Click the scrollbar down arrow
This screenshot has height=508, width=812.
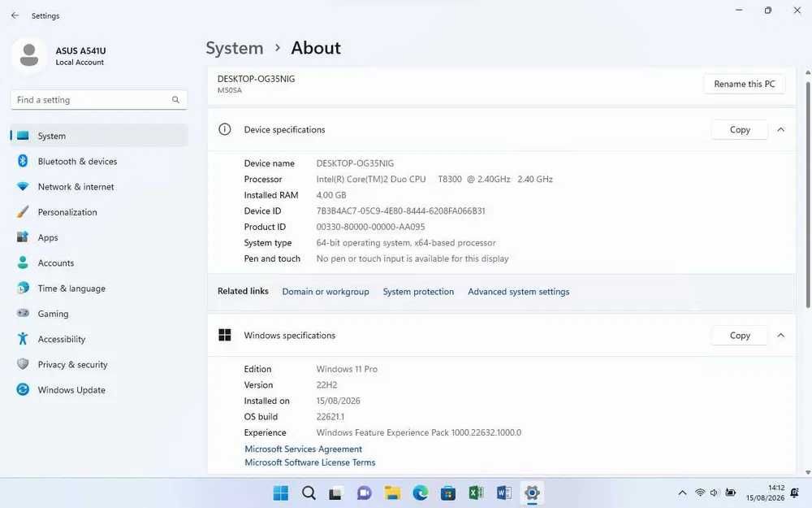[x=807, y=472]
